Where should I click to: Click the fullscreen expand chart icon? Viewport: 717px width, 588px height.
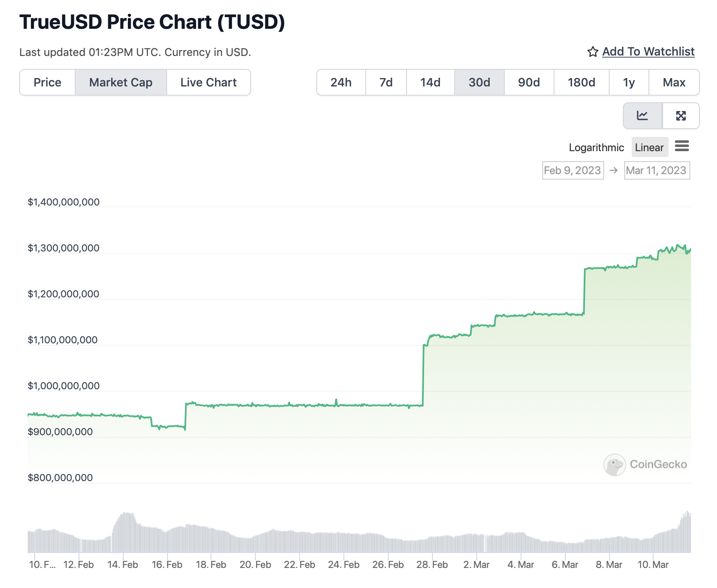[x=681, y=116]
